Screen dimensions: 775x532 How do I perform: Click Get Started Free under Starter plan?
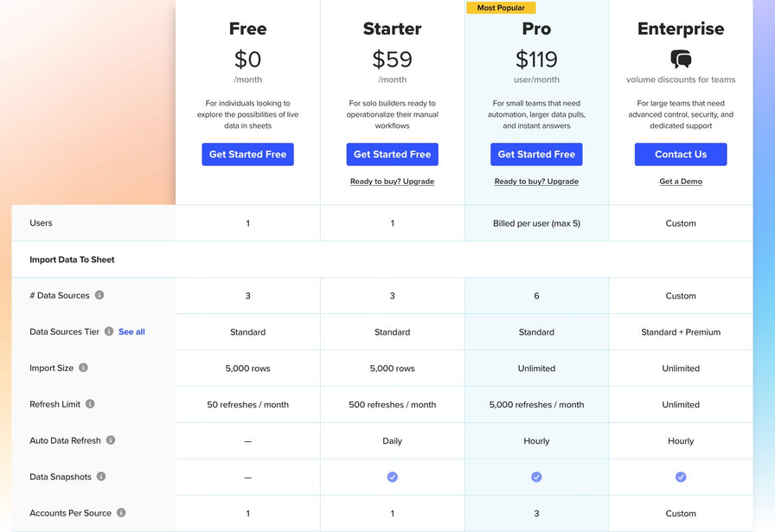392,154
